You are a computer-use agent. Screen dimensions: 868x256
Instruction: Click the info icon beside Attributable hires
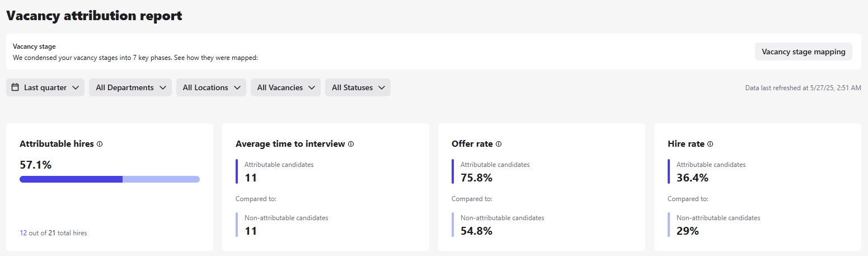click(x=100, y=144)
